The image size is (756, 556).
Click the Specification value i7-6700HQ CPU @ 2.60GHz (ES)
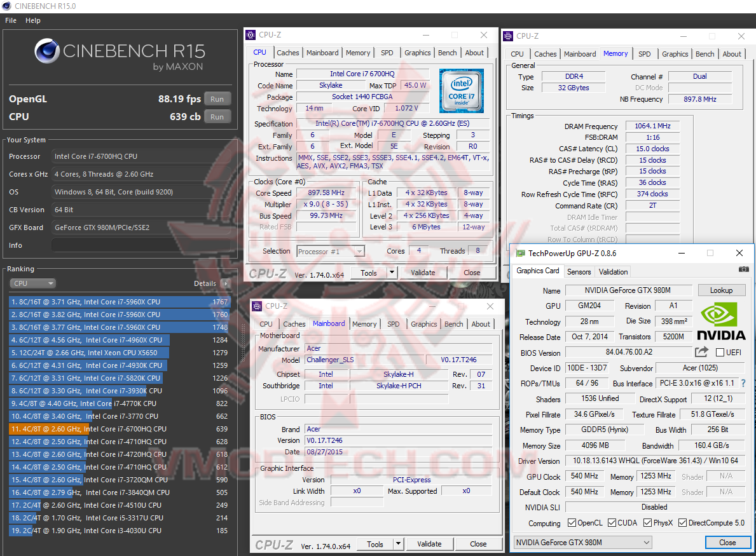point(392,123)
